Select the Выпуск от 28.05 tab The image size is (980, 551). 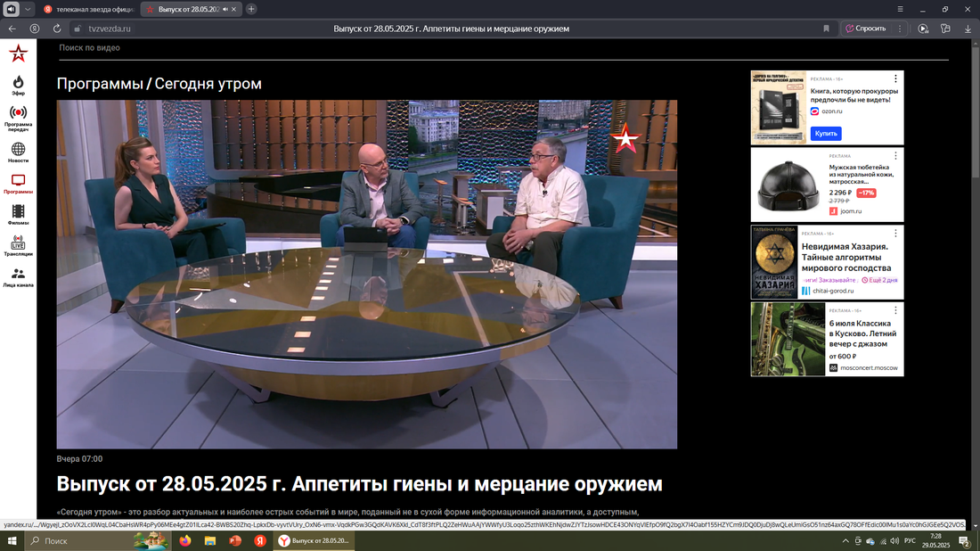(189, 10)
